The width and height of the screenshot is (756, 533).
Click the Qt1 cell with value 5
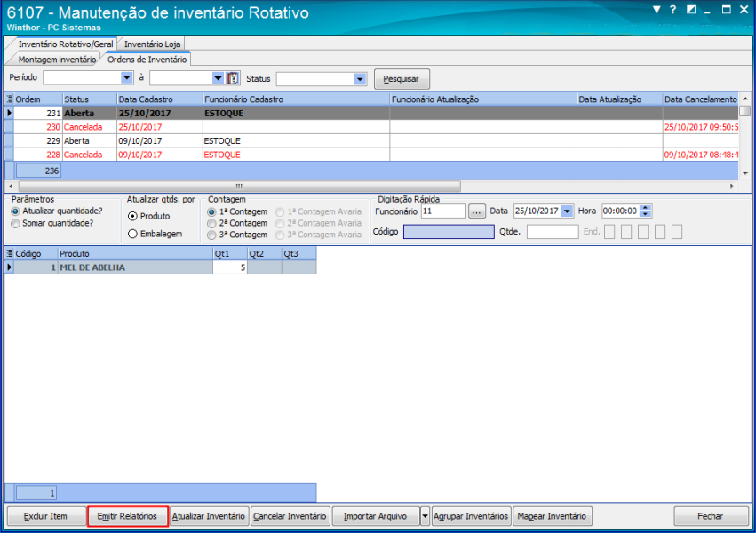tap(230, 267)
